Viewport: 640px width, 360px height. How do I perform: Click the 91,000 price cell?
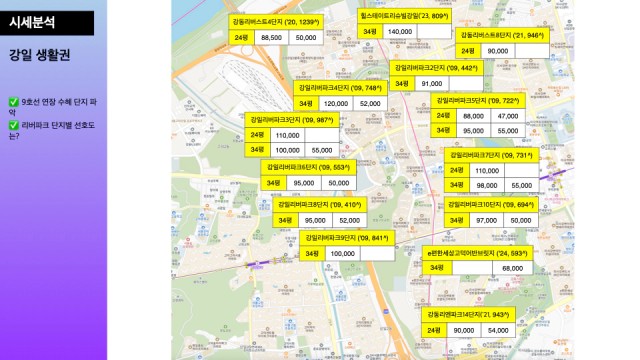click(432, 84)
